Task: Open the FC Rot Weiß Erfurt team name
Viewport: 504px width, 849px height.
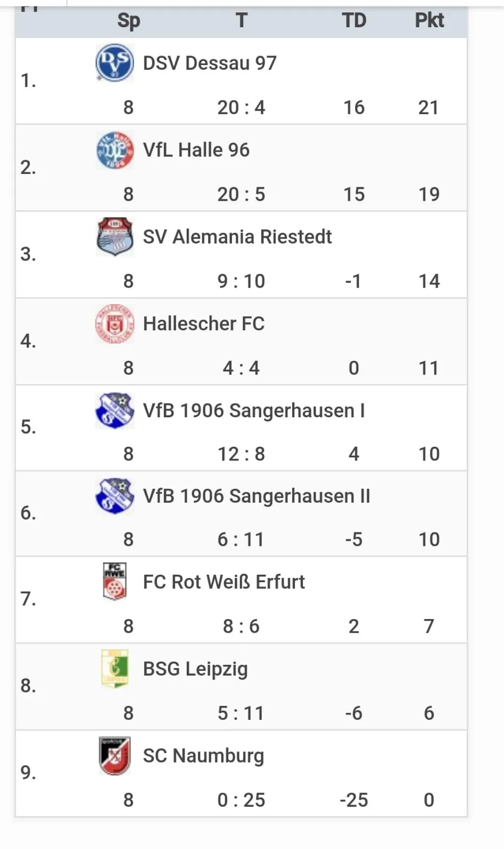Action: [223, 582]
